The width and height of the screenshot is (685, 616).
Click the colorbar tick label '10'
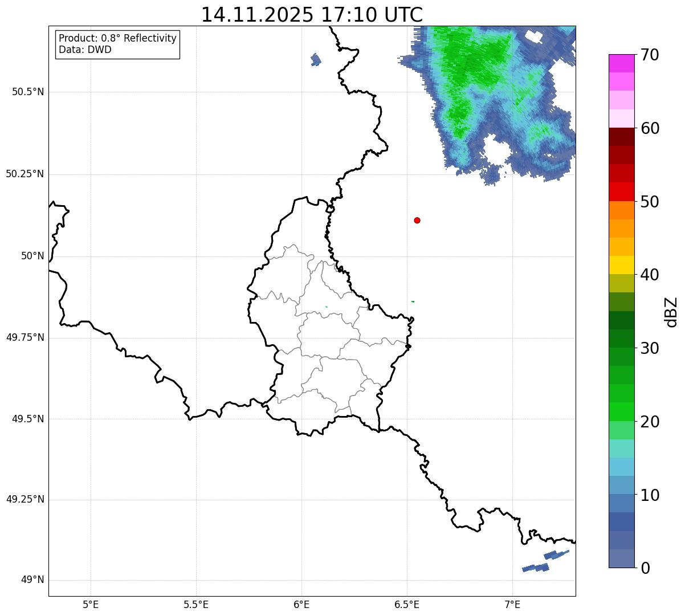(x=650, y=495)
